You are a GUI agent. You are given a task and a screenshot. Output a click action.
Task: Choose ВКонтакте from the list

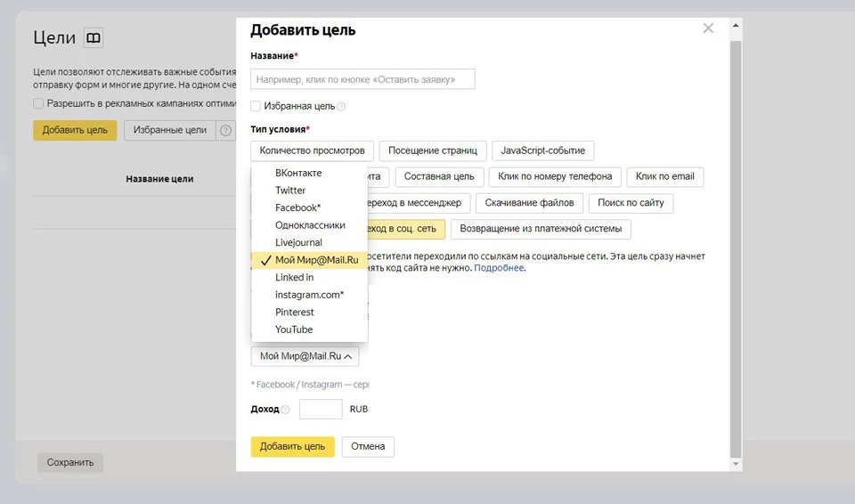pos(309,173)
